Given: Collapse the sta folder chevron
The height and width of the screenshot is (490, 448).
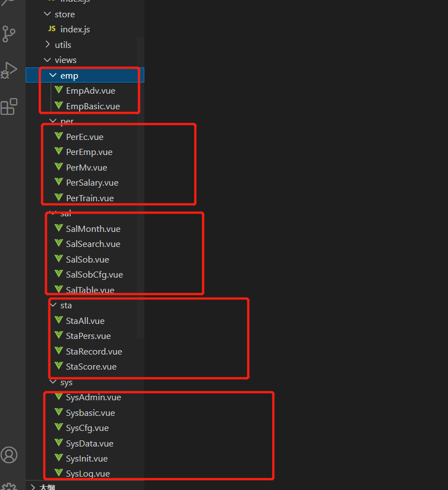Looking at the screenshot, I should coord(53,305).
